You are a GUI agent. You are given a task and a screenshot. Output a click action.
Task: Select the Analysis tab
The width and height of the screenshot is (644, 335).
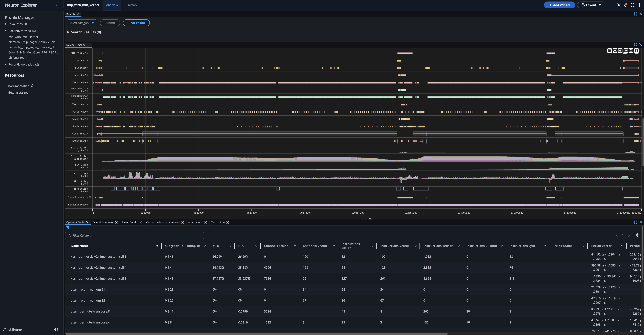[x=112, y=5]
